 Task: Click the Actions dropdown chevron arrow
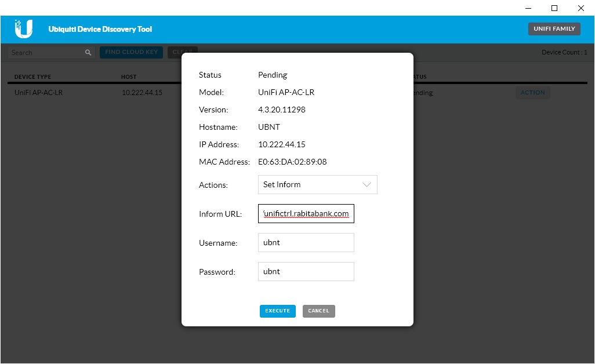pos(367,185)
